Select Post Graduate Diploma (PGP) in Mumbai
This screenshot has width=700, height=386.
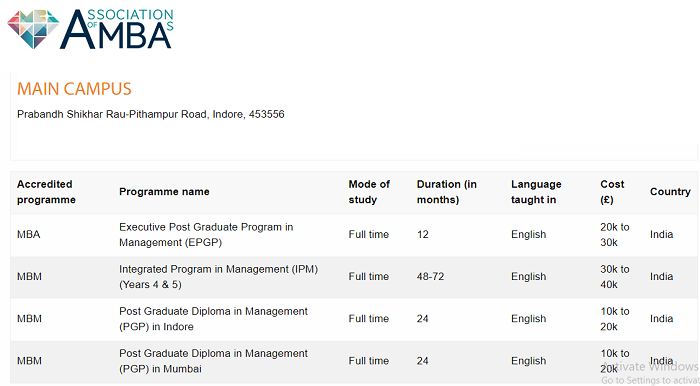pyautogui.click(x=354, y=361)
